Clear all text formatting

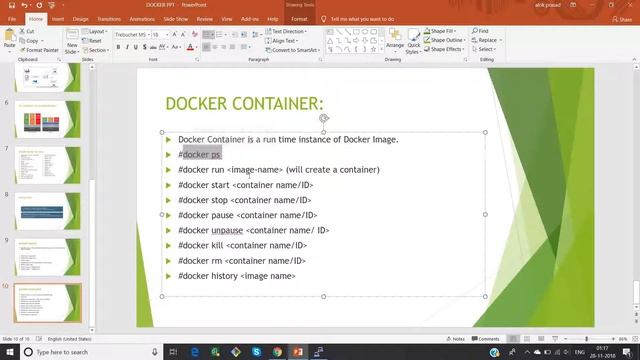(x=195, y=35)
